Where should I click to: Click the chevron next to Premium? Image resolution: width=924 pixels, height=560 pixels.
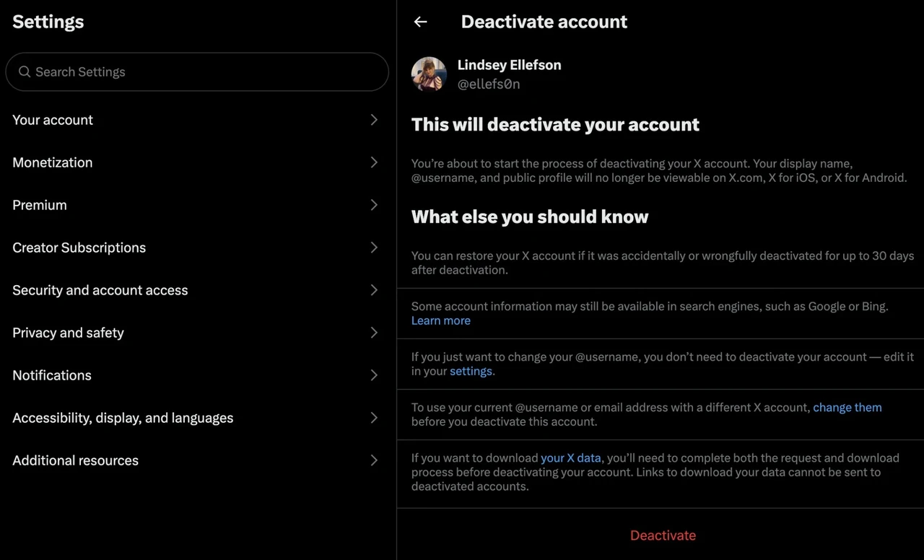(x=374, y=205)
